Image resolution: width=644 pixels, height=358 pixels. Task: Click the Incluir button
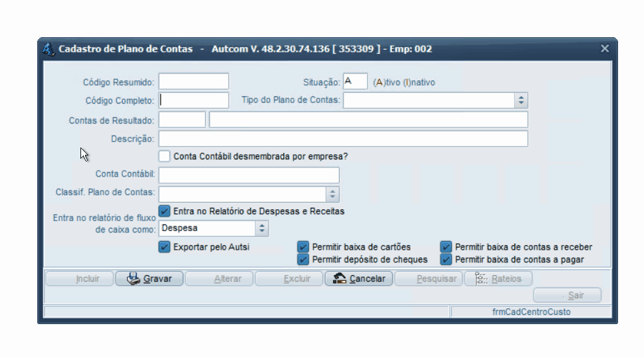pos(80,279)
